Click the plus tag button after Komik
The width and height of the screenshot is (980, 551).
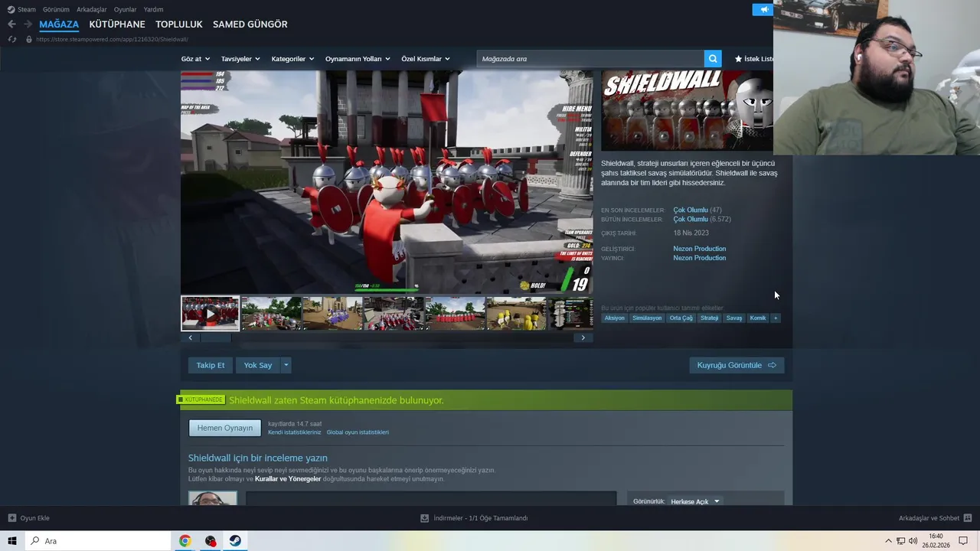pos(776,318)
